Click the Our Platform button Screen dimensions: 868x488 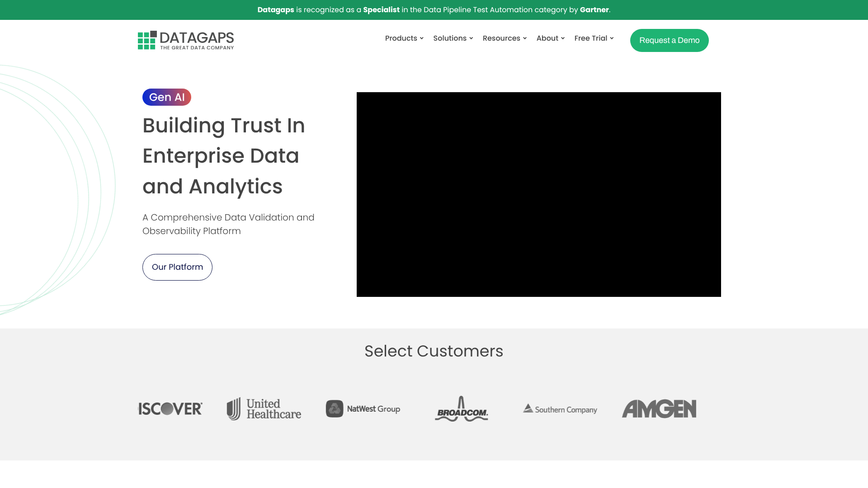(x=177, y=267)
